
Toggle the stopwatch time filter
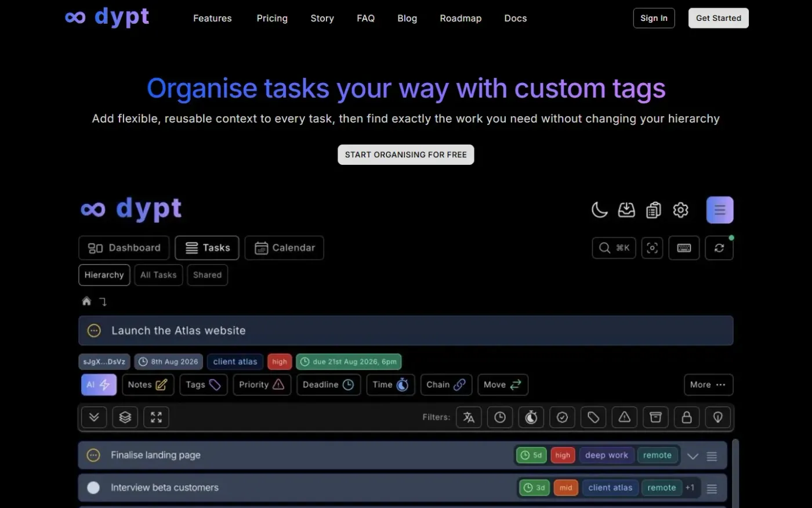(531, 417)
